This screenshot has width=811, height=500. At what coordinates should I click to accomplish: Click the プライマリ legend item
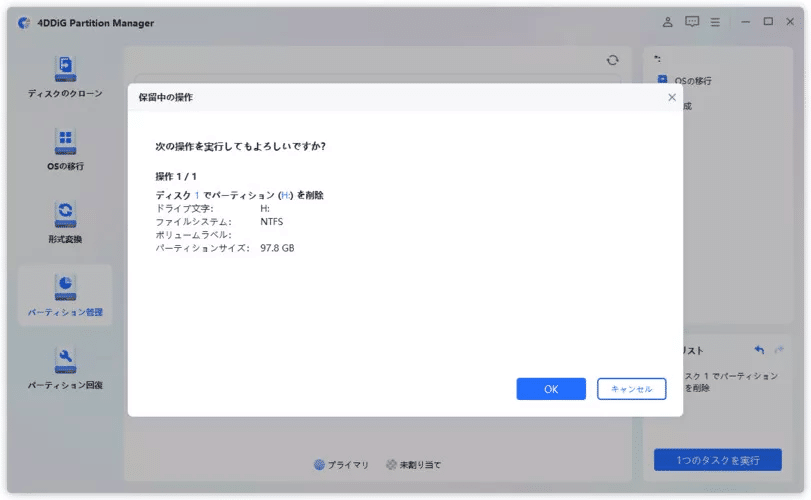point(341,465)
